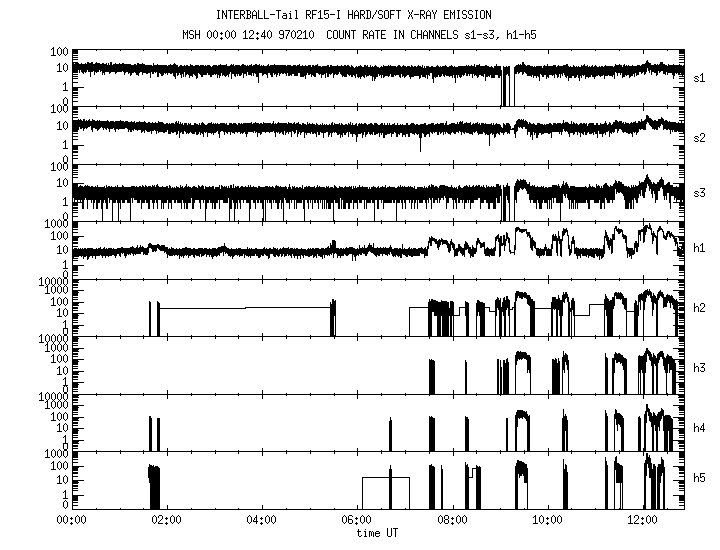Image resolution: width=720 pixels, height=550 pixels.
Task: Select the h4 channel label
Action: coord(699,427)
